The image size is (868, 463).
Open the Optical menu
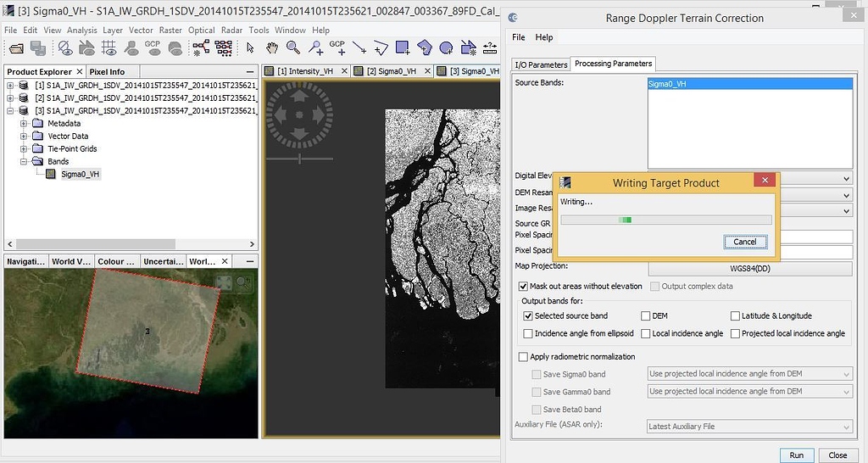click(202, 30)
